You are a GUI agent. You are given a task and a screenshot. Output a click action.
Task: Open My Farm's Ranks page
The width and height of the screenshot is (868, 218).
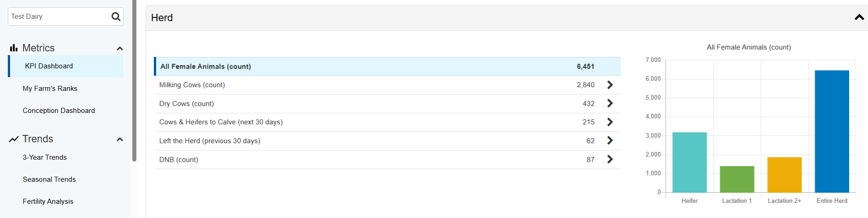point(50,89)
